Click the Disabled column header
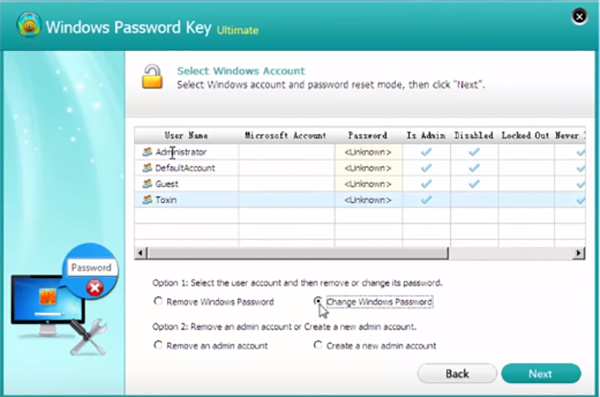Screen dimensions: 600x397 click(x=474, y=136)
